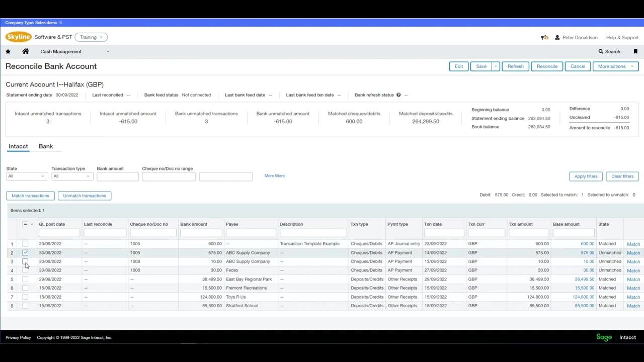Screen dimensions: 644x362
Task: Click the Skyline logo
Action: click(19, 37)
